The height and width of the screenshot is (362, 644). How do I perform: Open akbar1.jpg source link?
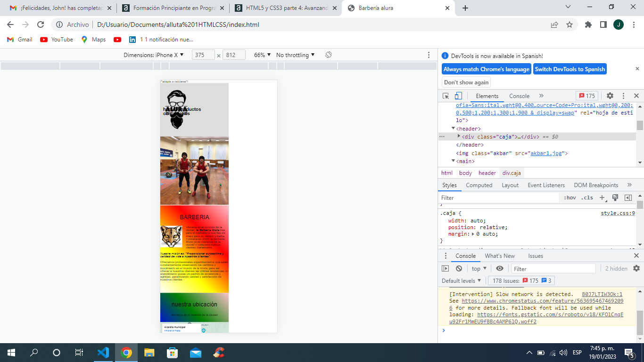click(x=546, y=153)
